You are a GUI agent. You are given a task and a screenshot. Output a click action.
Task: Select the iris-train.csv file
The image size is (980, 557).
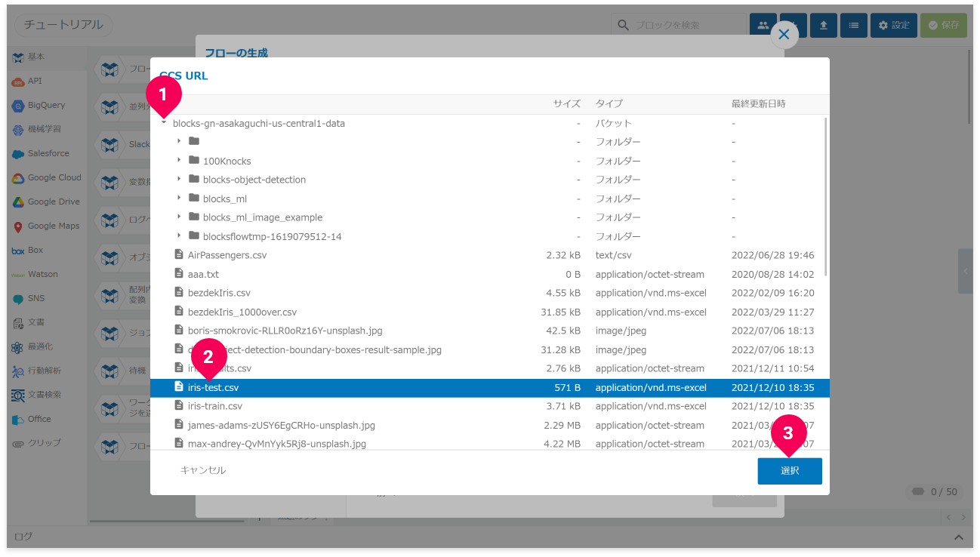coord(215,406)
